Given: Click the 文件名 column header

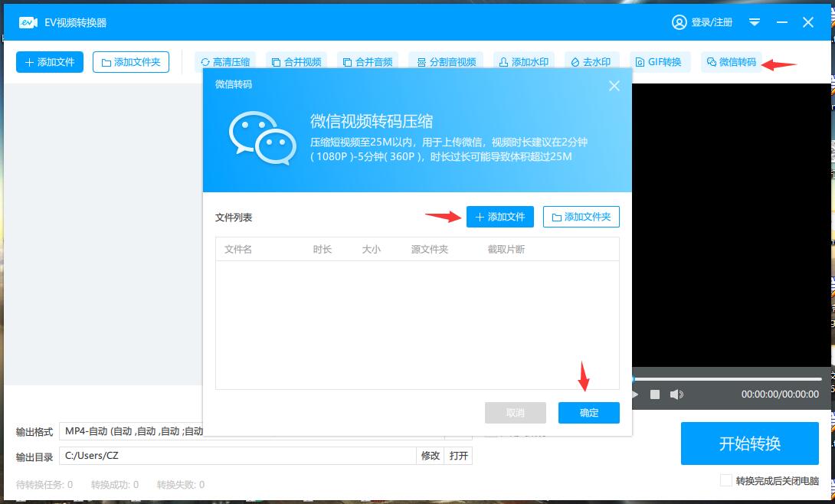Looking at the screenshot, I should click(238, 249).
